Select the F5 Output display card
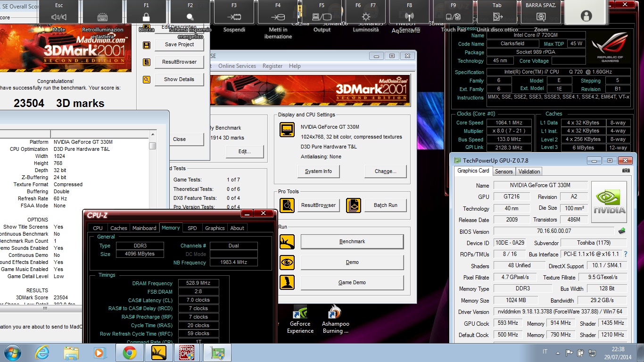This screenshot has height=362, width=644. [x=322, y=12]
